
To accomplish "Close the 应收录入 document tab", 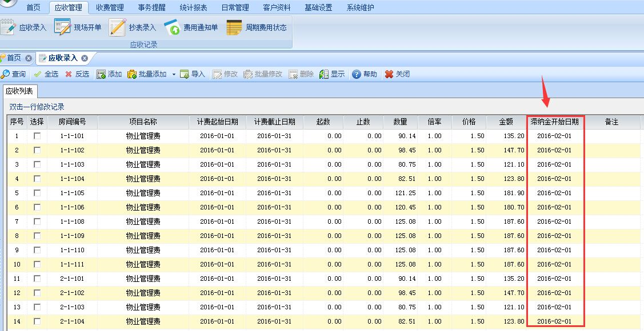I will click(x=85, y=58).
